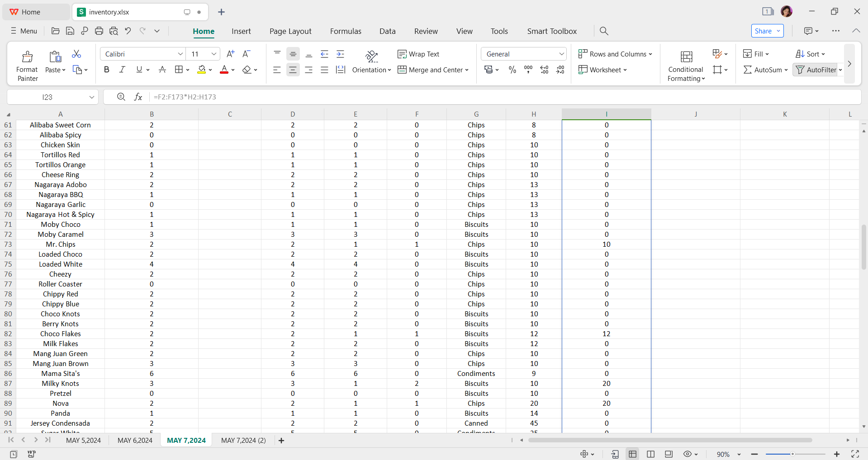This screenshot has height=460, width=868.
Task: Click the zoom magnifier beside formula bar
Action: pyautogui.click(x=121, y=97)
